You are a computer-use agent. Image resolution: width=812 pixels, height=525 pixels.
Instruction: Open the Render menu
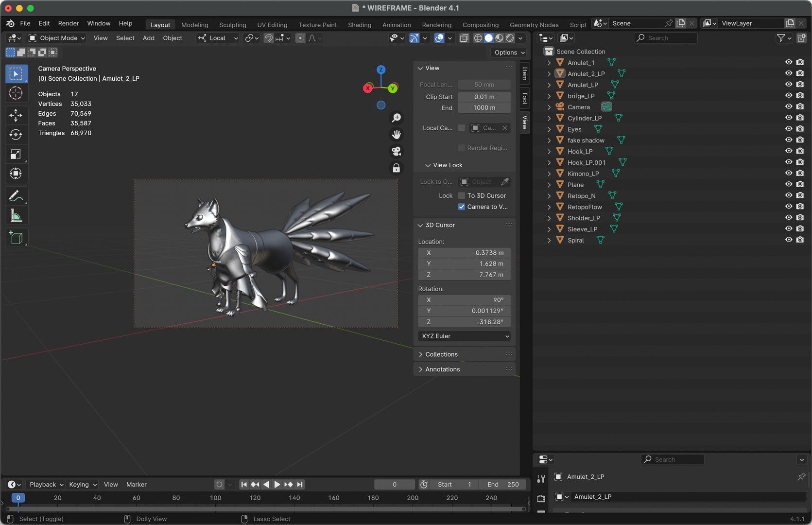pyautogui.click(x=69, y=23)
